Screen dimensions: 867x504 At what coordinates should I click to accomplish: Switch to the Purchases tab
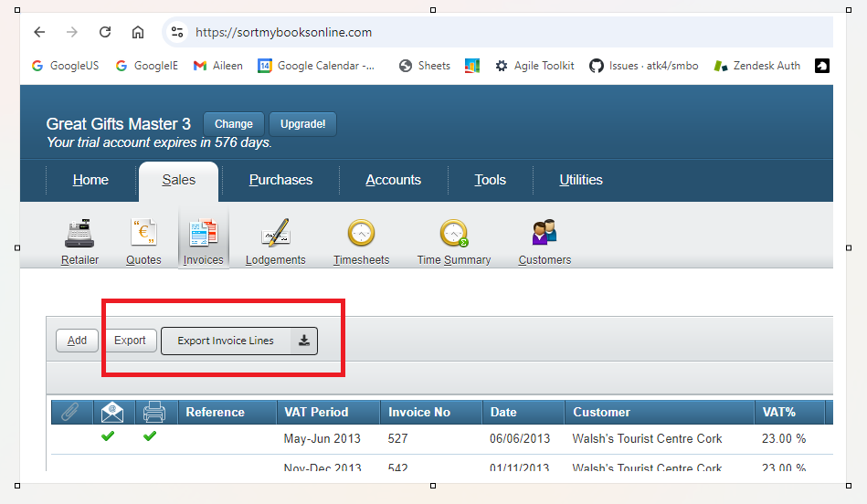[280, 180]
